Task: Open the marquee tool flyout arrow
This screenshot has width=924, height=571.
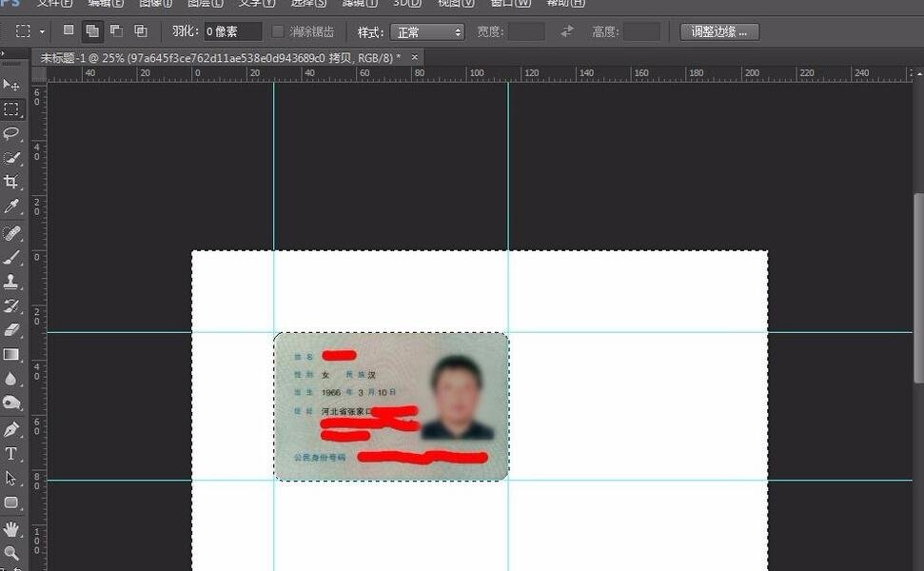Action: (x=40, y=30)
